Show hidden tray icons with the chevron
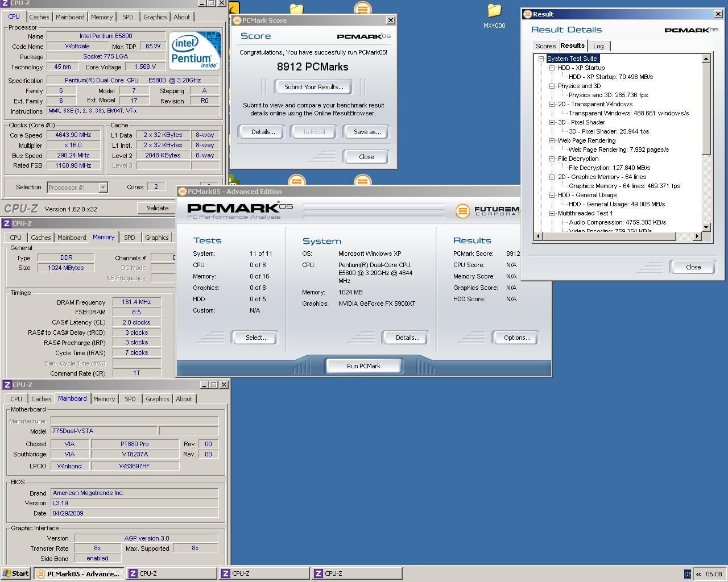 pos(698,574)
